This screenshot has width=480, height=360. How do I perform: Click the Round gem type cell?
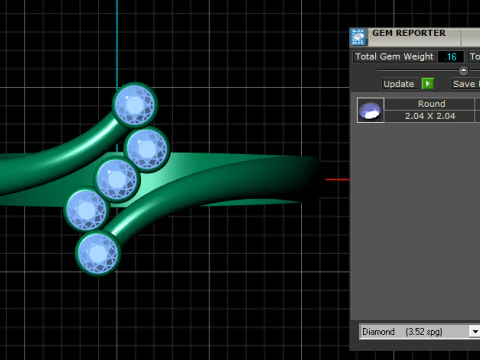[430, 104]
